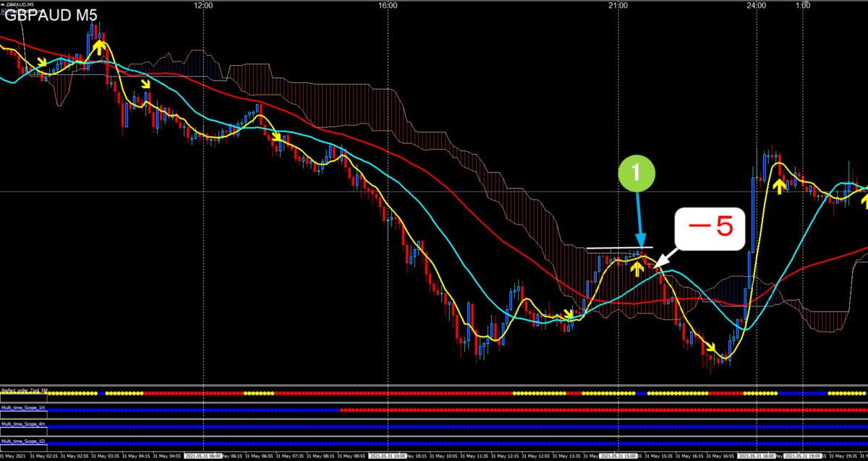Click the 16:00 time label at top
This screenshot has width=868, height=461.
pyautogui.click(x=388, y=5)
